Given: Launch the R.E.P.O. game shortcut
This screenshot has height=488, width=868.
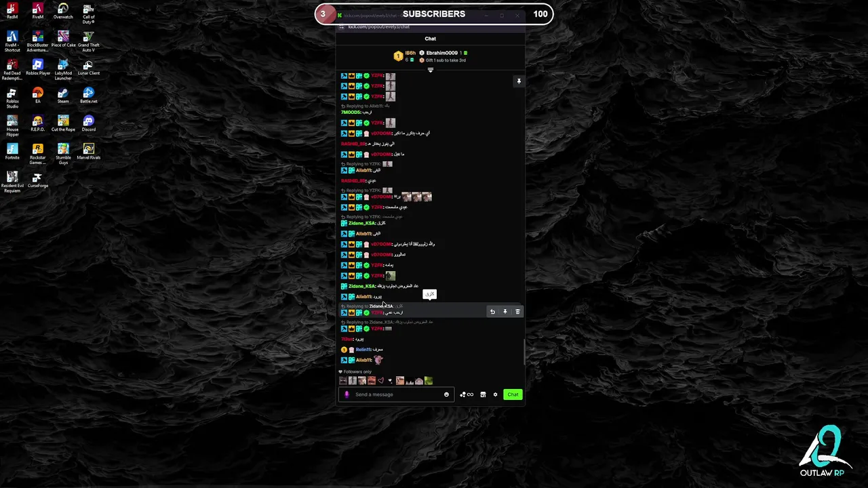Looking at the screenshot, I should (x=37, y=124).
